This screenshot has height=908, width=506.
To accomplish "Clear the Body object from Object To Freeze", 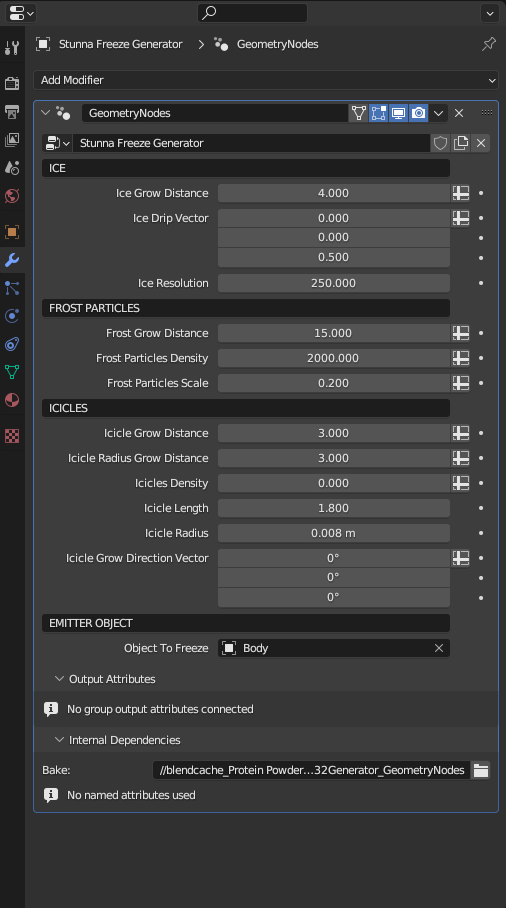I will 439,648.
